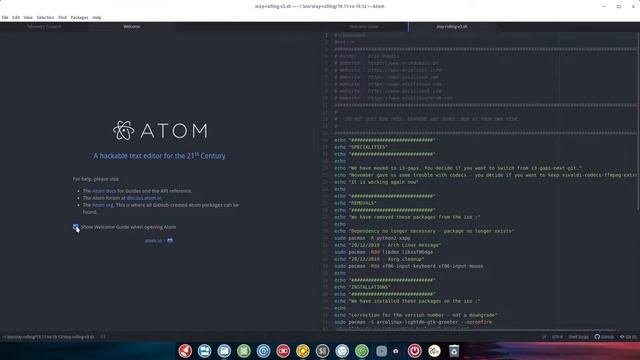Click the red Vivaldi icon in the dock

[x=185, y=351]
